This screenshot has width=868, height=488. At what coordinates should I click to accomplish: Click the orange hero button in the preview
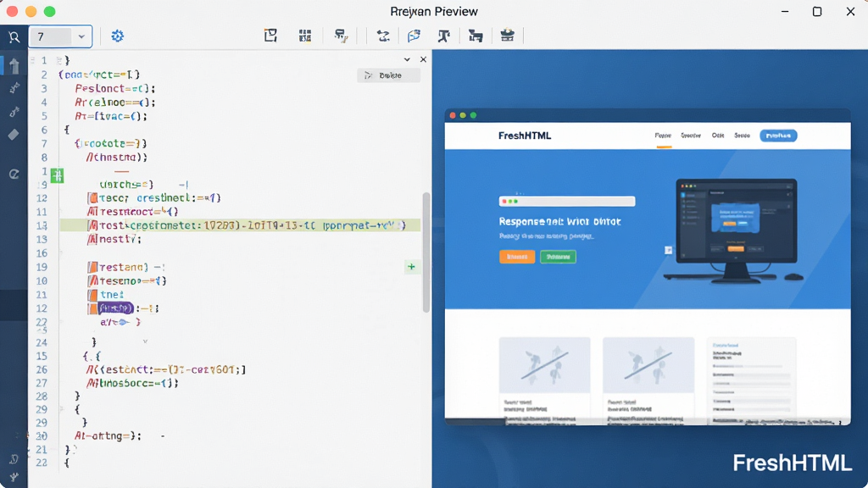(517, 257)
